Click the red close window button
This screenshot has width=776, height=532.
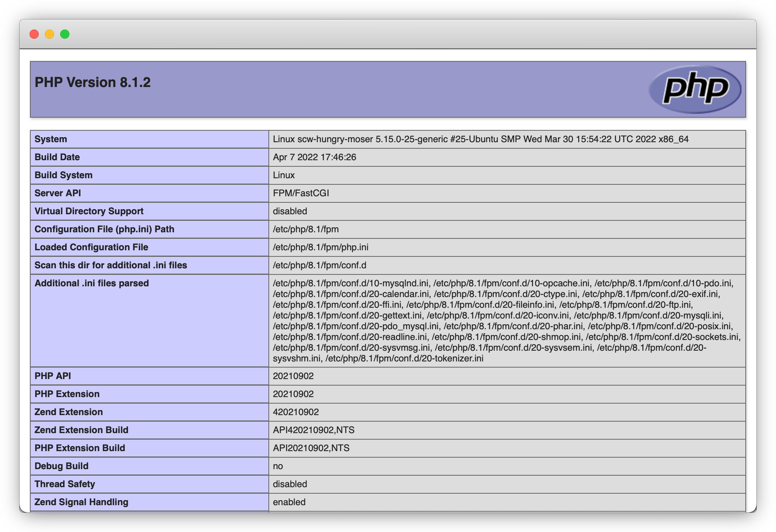(34, 34)
